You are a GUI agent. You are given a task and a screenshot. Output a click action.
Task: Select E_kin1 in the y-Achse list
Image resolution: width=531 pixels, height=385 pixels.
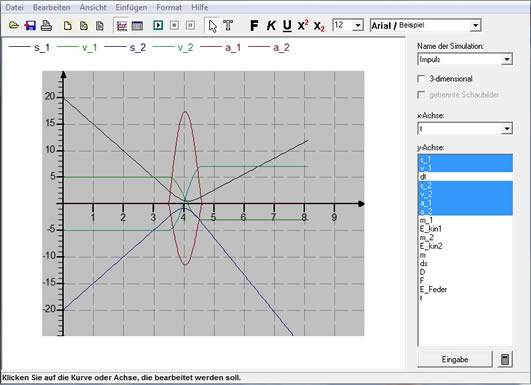click(465, 229)
